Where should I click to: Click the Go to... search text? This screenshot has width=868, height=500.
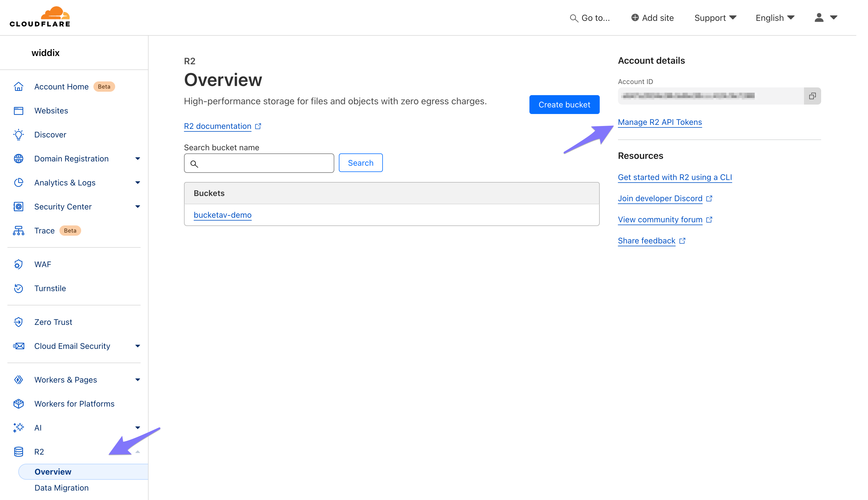[595, 18]
